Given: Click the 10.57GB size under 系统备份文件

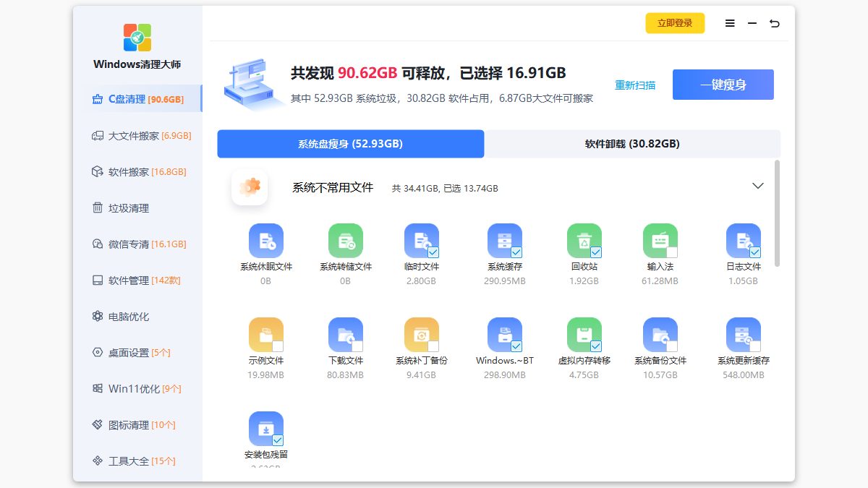Looking at the screenshot, I should [660, 374].
